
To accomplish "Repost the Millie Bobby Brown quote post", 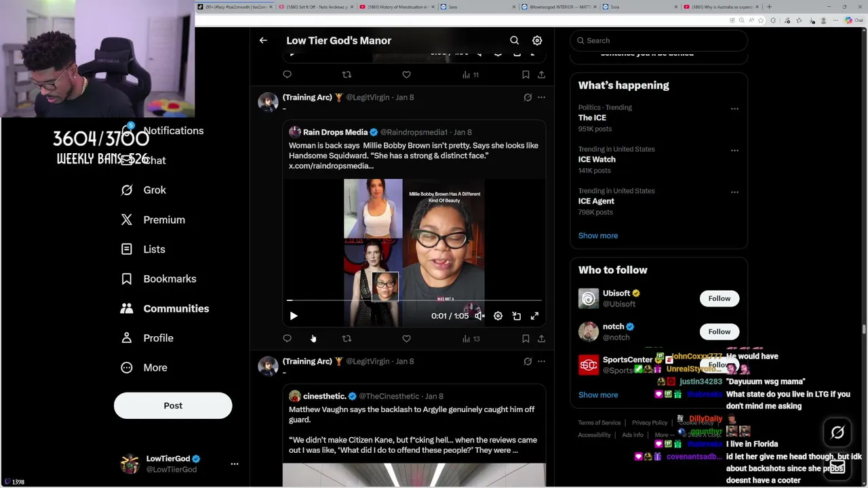I will coord(347,338).
